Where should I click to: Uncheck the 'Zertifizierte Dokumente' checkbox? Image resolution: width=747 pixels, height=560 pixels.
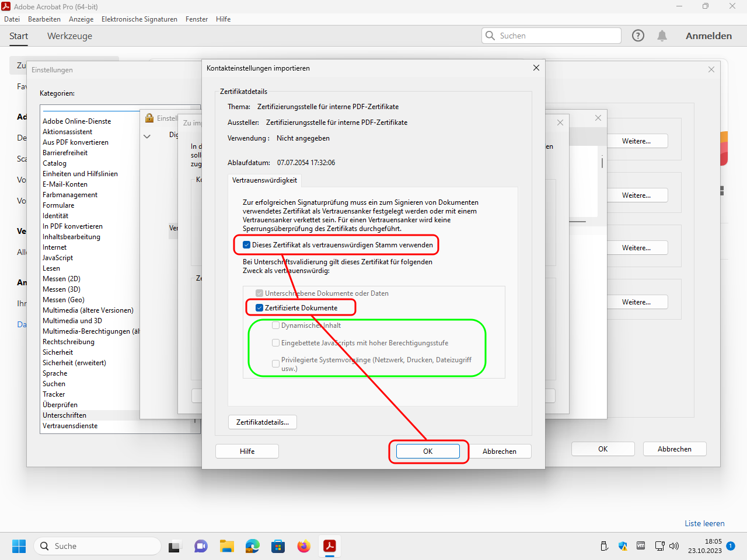(x=260, y=308)
